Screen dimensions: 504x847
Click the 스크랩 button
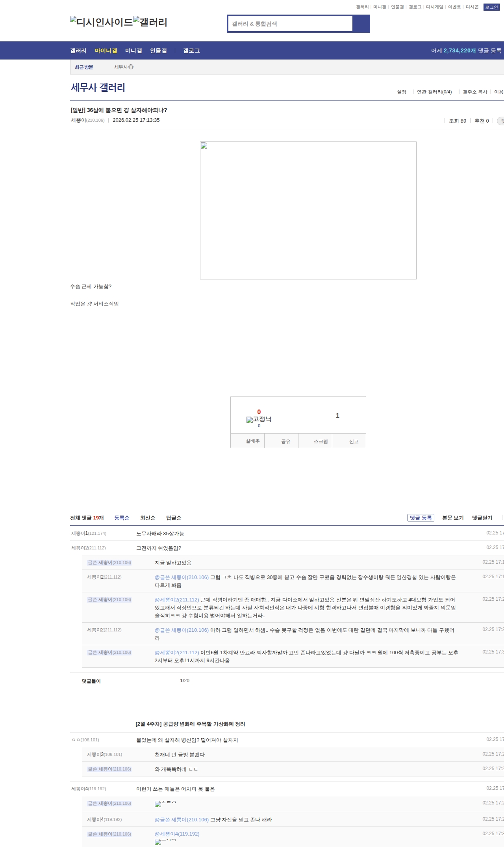point(315,441)
